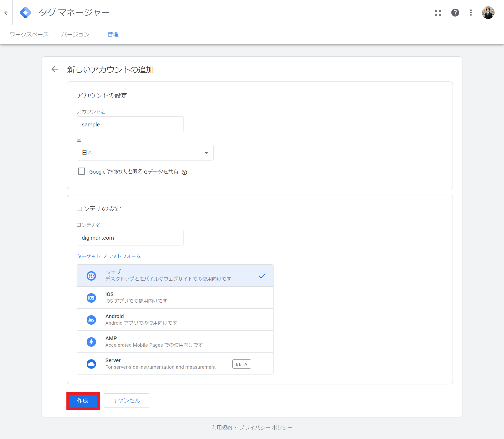The height and width of the screenshot is (439, 504).
Task: Click the 作成 create button
Action: pyautogui.click(x=83, y=401)
